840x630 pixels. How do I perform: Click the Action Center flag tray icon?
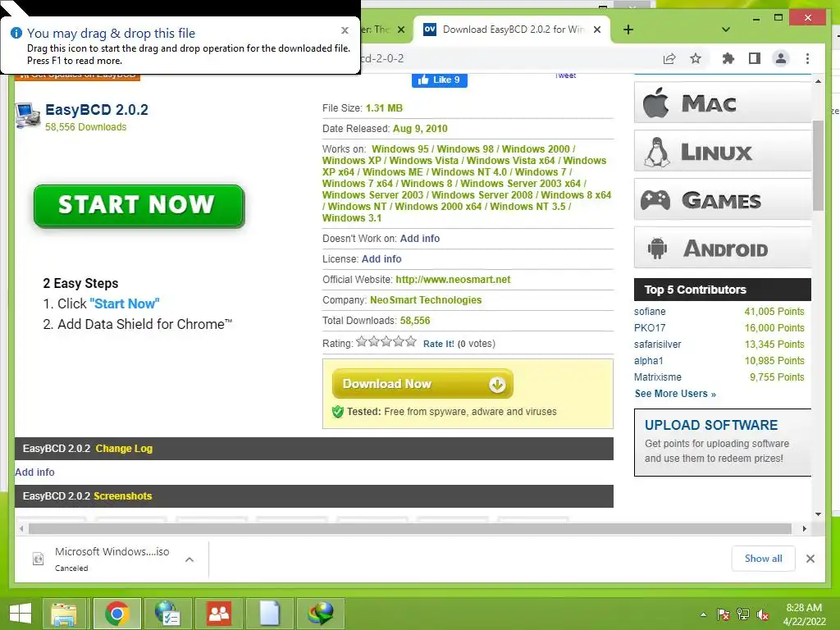click(x=724, y=614)
